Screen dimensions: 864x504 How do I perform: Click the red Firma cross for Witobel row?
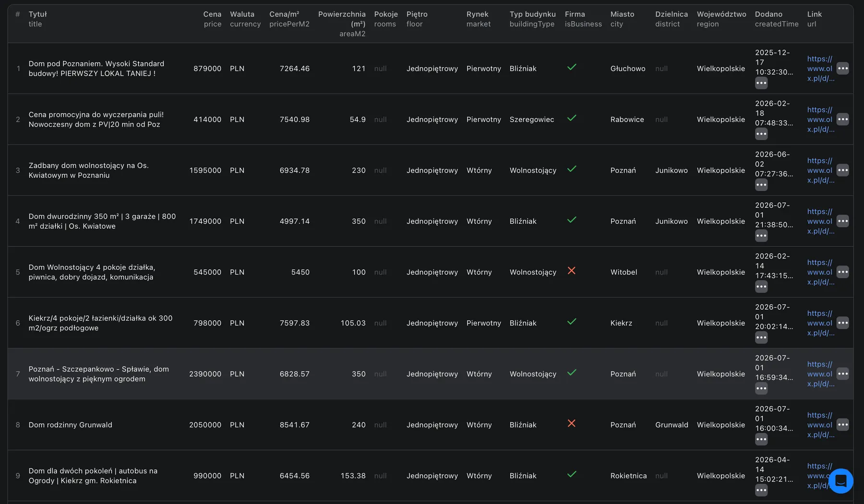(572, 270)
